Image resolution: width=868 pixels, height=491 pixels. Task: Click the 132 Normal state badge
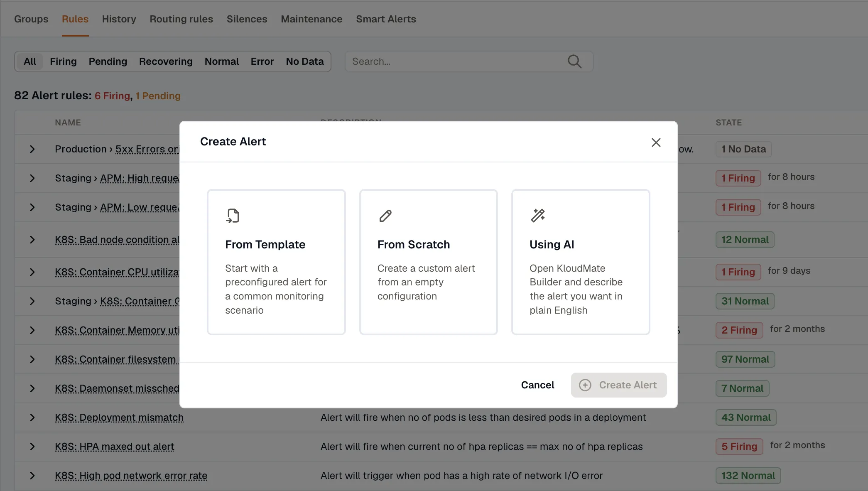[748, 476]
